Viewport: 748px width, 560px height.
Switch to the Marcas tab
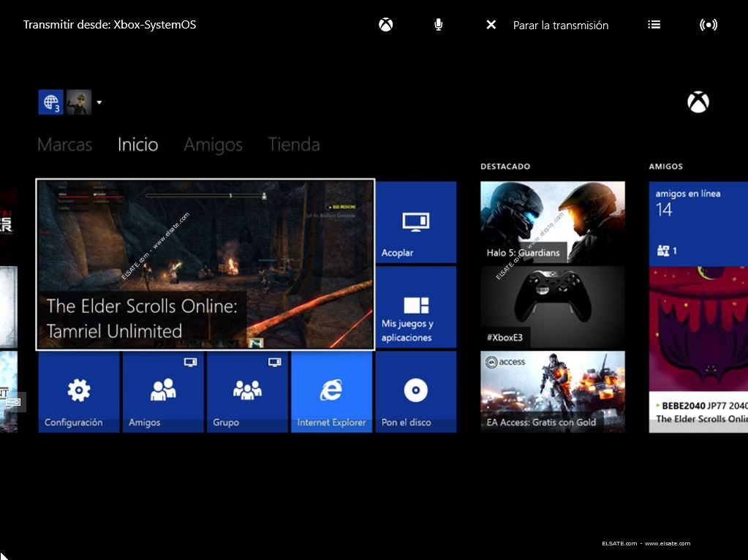pos(64,145)
